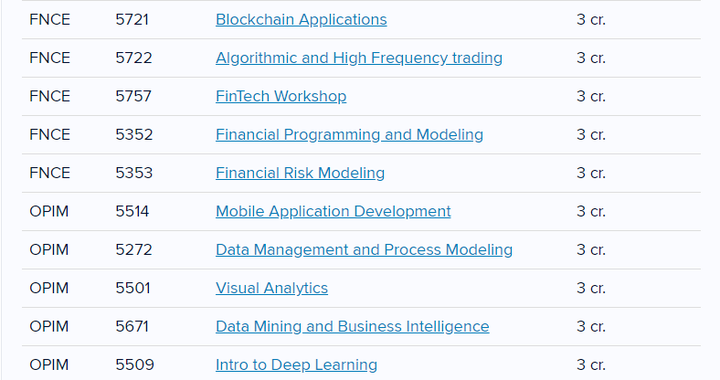Click the FNCE label for course 5757
Viewport: 720px width, 380px height.
pos(50,96)
